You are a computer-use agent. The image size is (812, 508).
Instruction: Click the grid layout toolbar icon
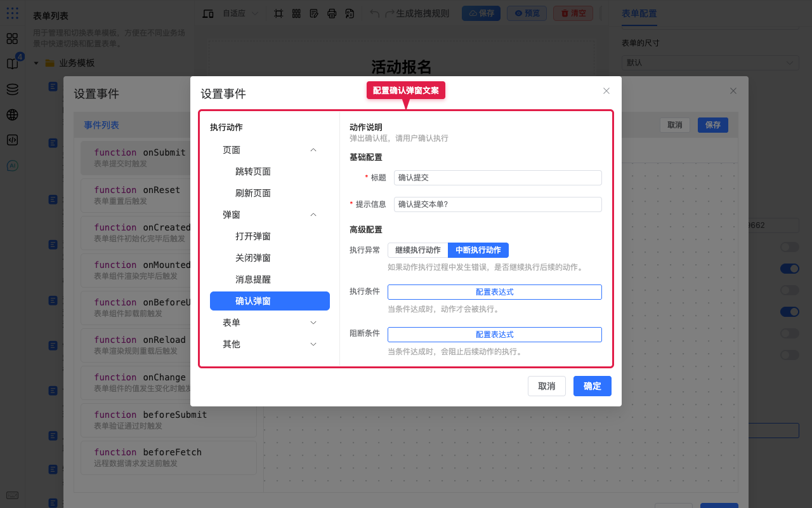296,13
